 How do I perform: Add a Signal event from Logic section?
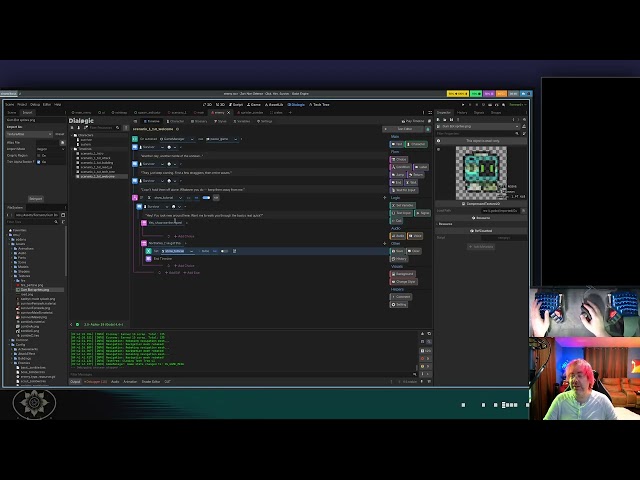(422, 213)
